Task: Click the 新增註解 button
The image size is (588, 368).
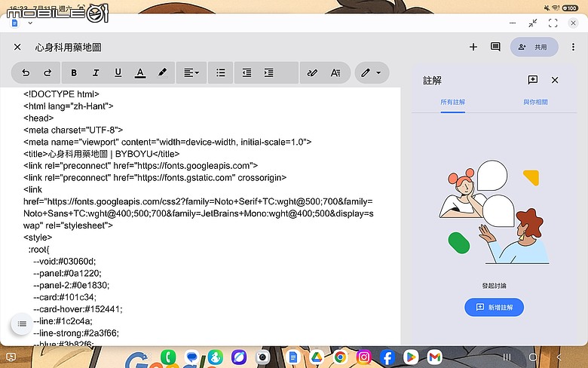Action: point(494,307)
